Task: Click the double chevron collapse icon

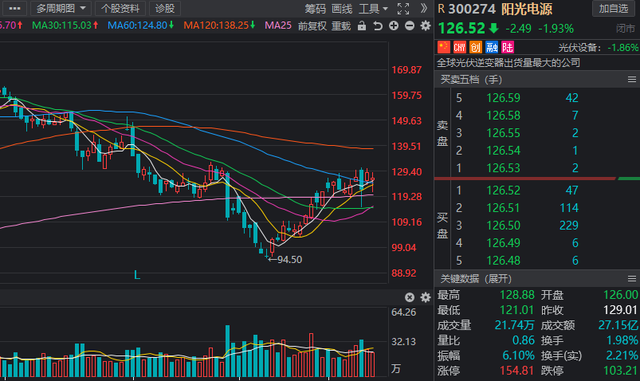Action: tap(424, 9)
